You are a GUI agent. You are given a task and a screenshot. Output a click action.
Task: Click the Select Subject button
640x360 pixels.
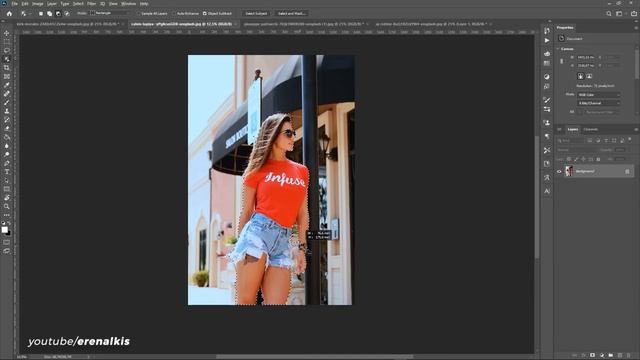click(256, 13)
